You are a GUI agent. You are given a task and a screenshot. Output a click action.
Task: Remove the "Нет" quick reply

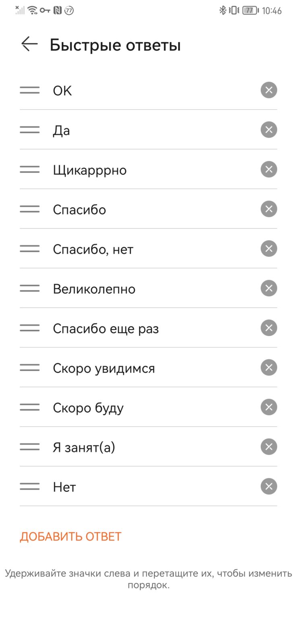click(269, 486)
